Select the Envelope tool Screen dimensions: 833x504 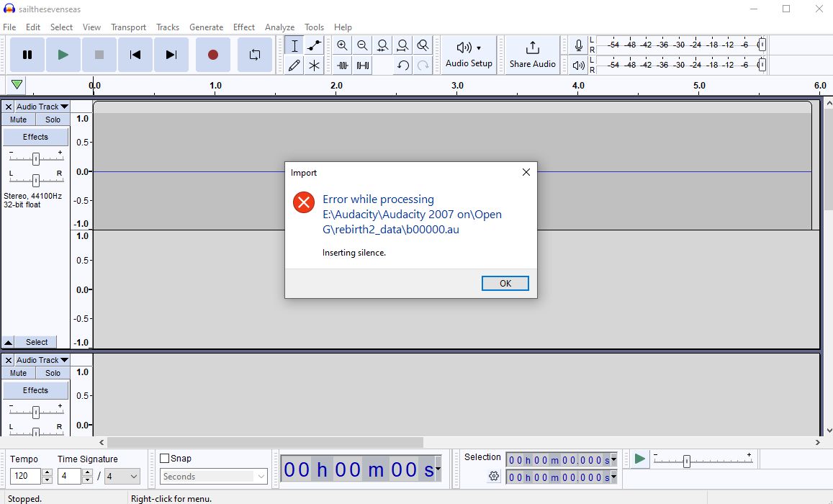click(314, 46)
